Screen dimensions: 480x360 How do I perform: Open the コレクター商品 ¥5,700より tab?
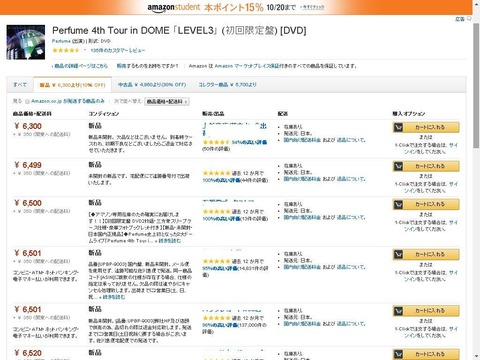pyautogui.click(x=227, y=85)
